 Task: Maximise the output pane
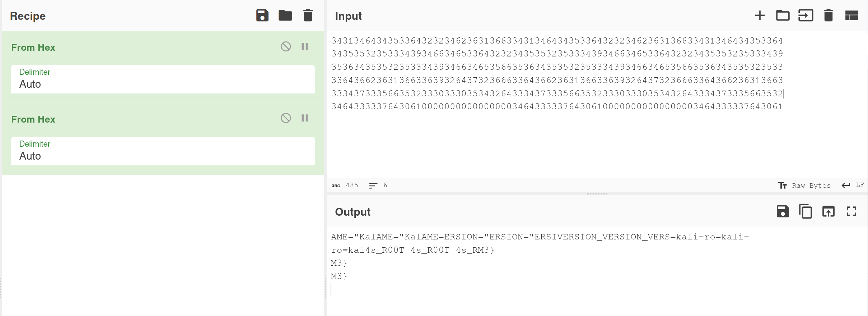(851, 211)
